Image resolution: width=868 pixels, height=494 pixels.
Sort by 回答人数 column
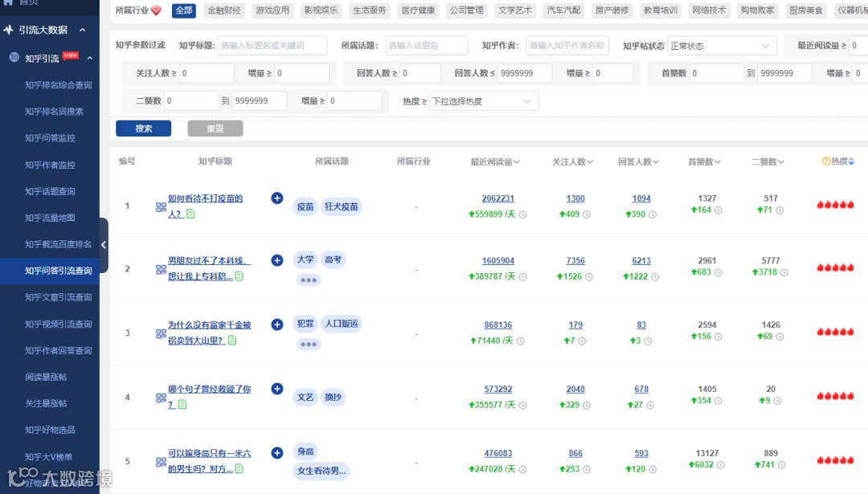638,161
